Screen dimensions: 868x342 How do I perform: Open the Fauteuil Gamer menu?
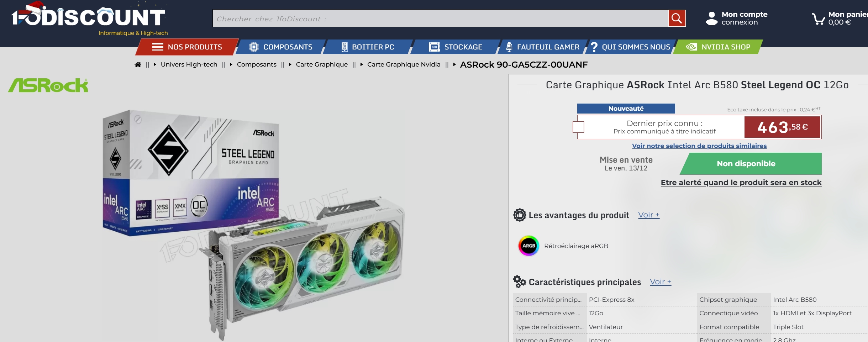coord(542,47)
